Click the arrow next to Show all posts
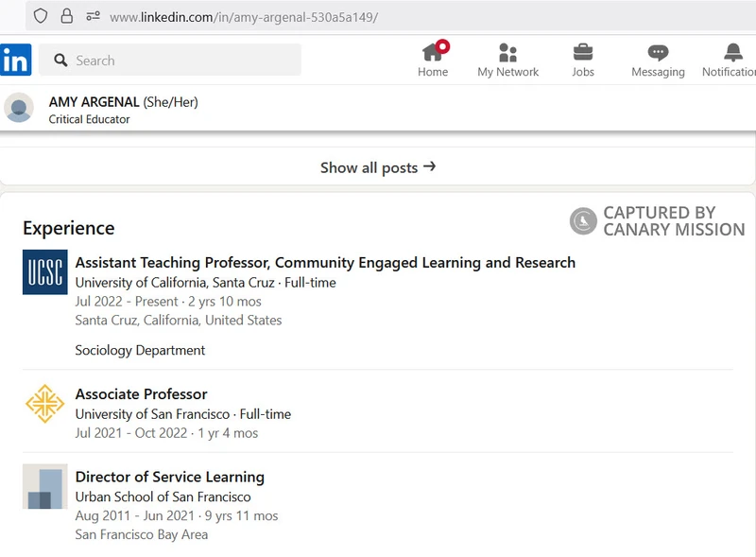Viewport: 756px width, 557px height. pos(430,166)
